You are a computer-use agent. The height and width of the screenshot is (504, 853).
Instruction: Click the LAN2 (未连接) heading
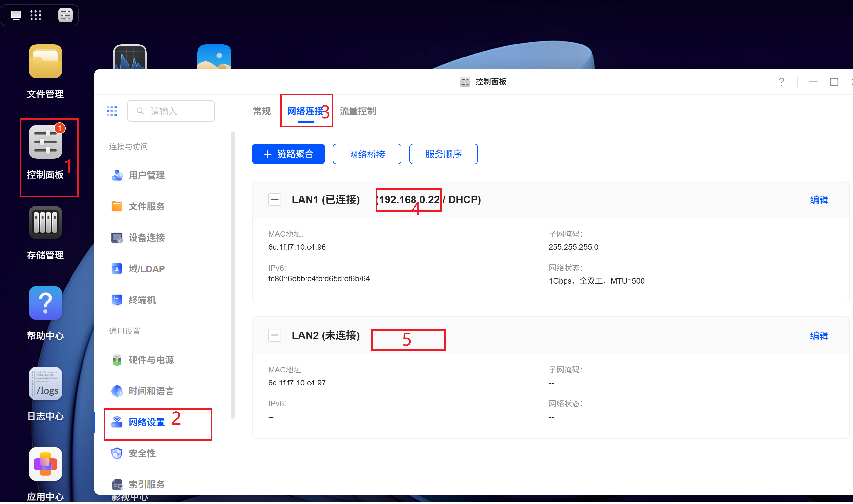325,335
